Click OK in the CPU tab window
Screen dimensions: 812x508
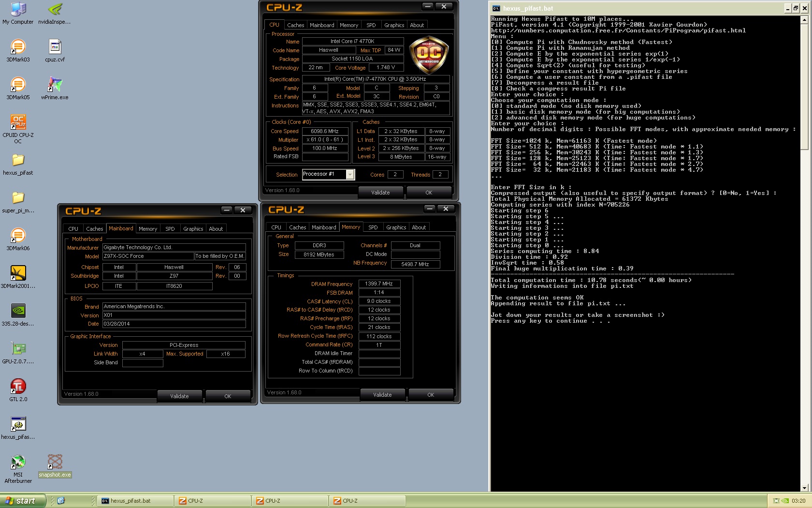429,193
